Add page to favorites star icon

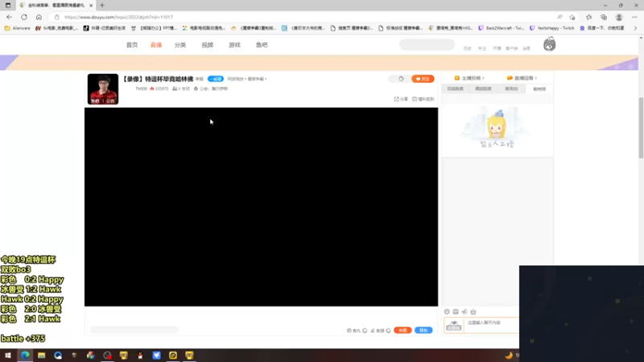[x=572, y=17]
